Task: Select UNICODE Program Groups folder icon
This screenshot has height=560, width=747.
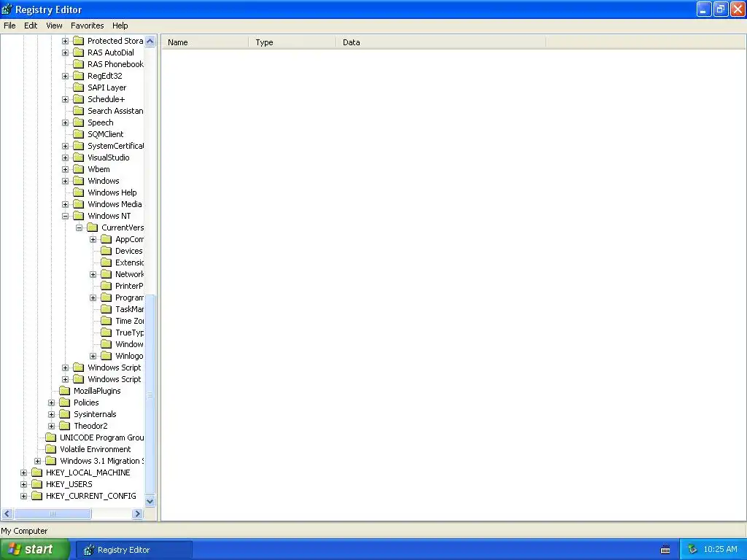Action: click(51, 437)
